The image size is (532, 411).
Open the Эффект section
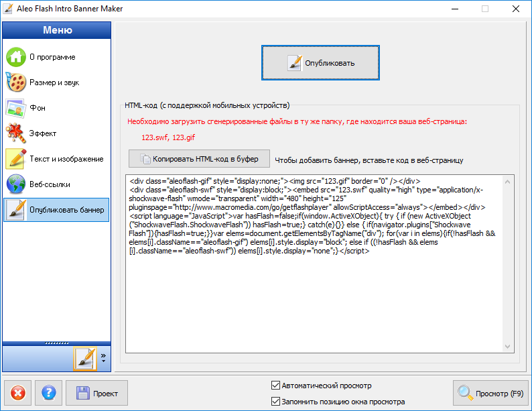(56, 133)
